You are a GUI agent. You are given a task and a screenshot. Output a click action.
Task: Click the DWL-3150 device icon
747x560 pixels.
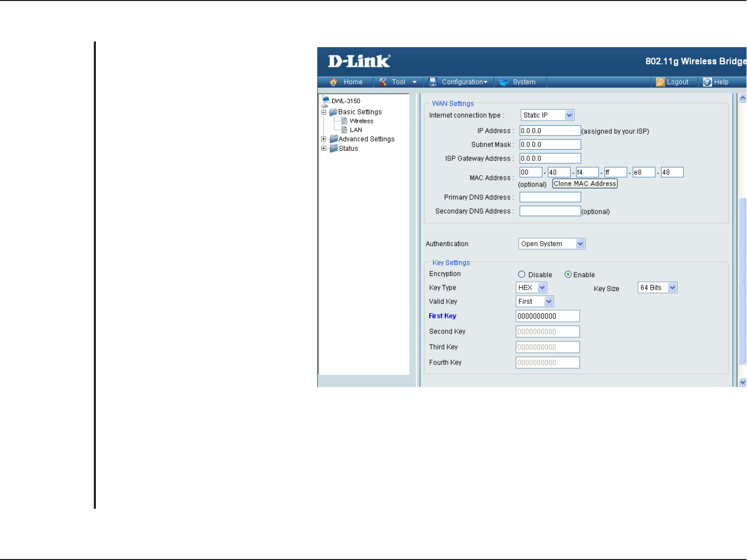[x=326, y=100]
